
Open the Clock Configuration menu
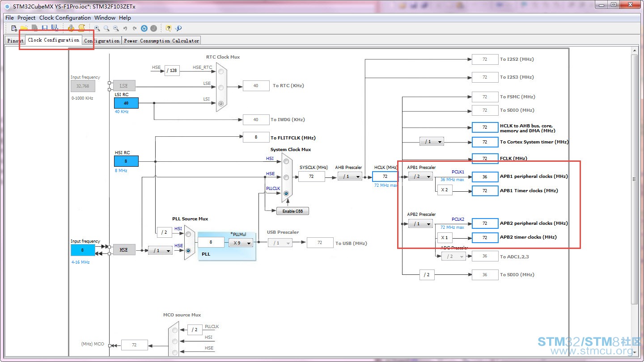[65, 18]
